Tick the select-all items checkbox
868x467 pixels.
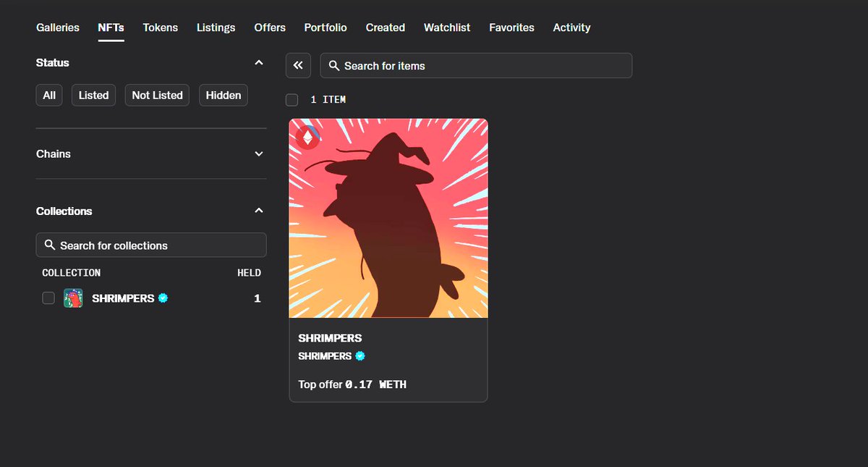tap(292, 100)
